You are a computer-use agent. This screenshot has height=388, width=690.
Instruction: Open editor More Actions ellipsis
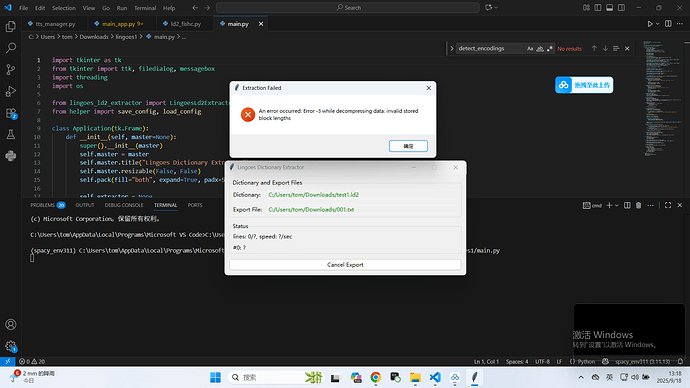tap(680, 24)
